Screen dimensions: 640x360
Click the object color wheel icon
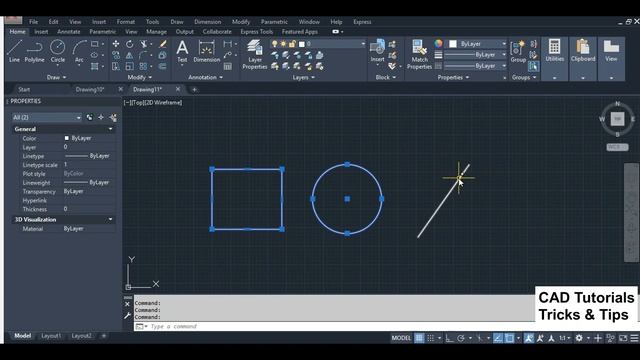[x=438, y=44]
